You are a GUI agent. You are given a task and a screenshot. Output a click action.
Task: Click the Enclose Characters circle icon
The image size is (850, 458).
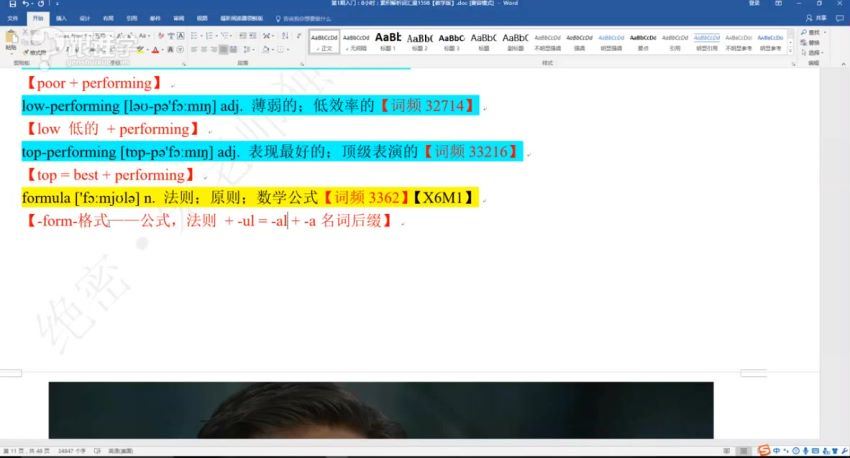180,50
